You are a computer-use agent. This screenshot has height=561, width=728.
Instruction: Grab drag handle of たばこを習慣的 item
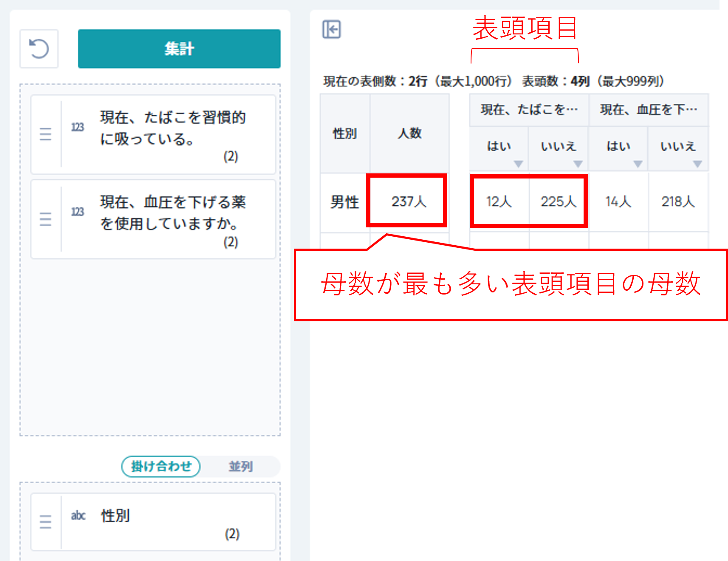45,134
